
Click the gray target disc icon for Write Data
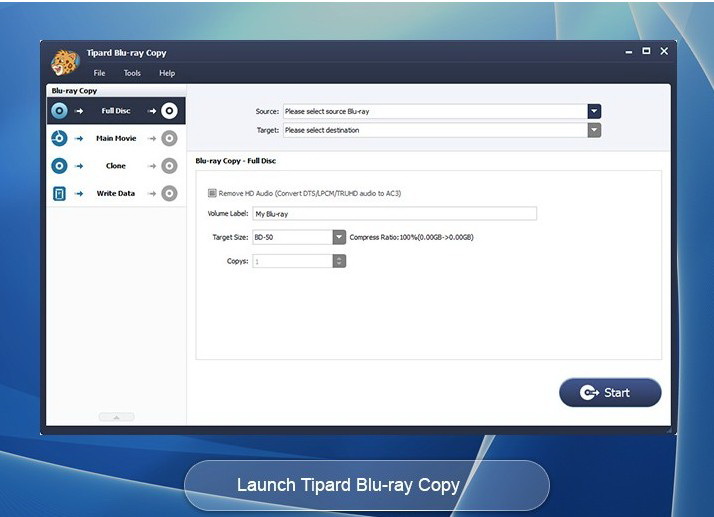point(169,194)
